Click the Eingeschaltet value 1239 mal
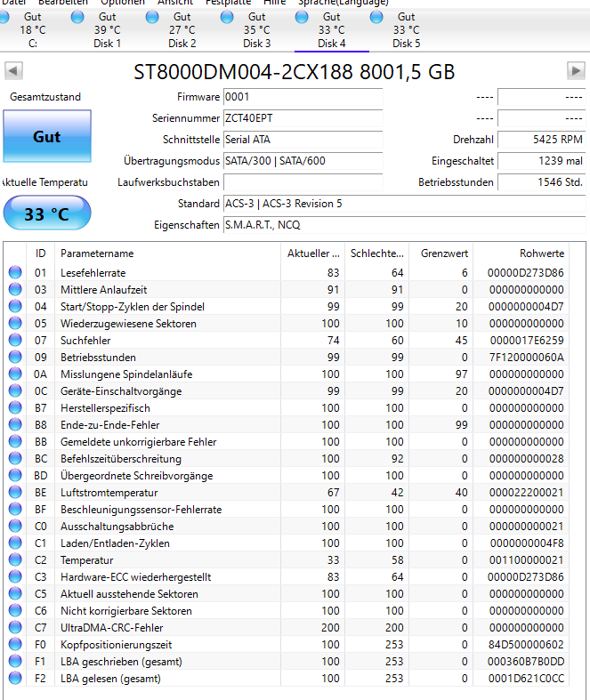The height and width of the screenshot is (700, 590). pos(541,161)
